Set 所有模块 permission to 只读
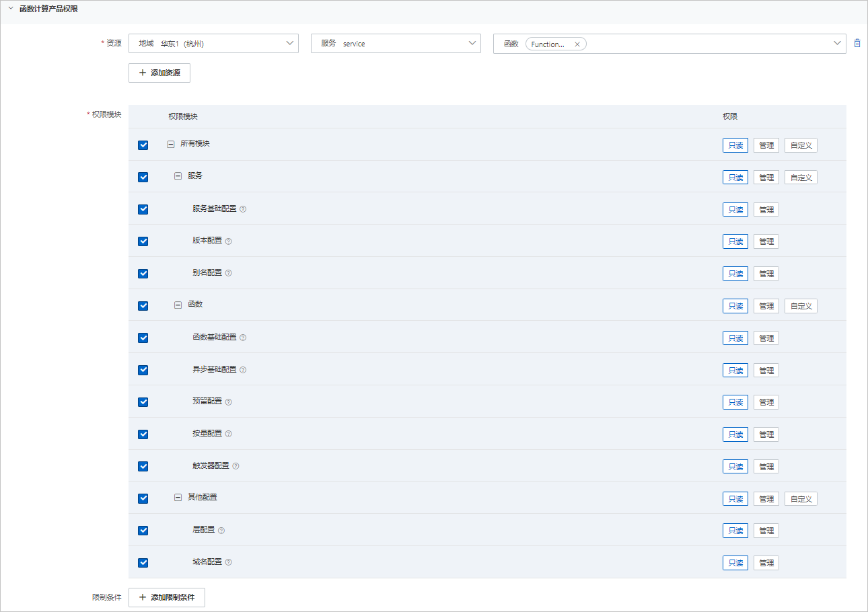Screen dimensions: 868x612 pyautogui.click(x=735, y=145)
